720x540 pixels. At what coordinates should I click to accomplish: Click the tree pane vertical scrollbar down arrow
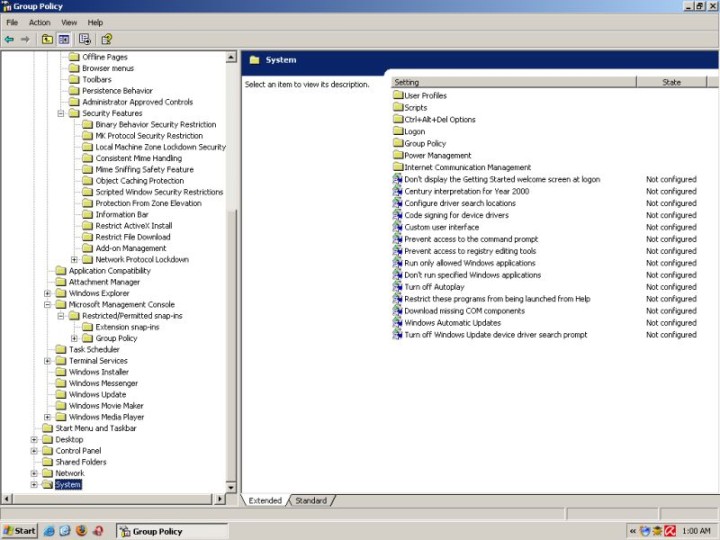tap(234, 487)
